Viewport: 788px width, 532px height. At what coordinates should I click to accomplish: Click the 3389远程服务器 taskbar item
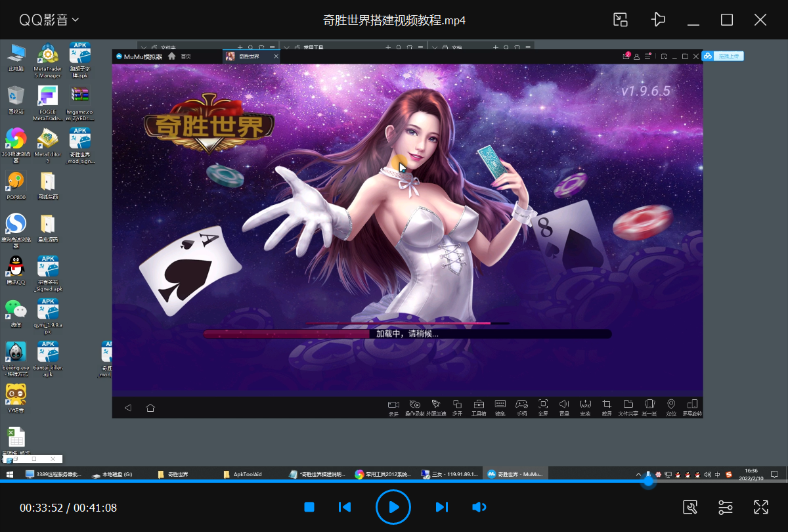click(x=53, y=474)
